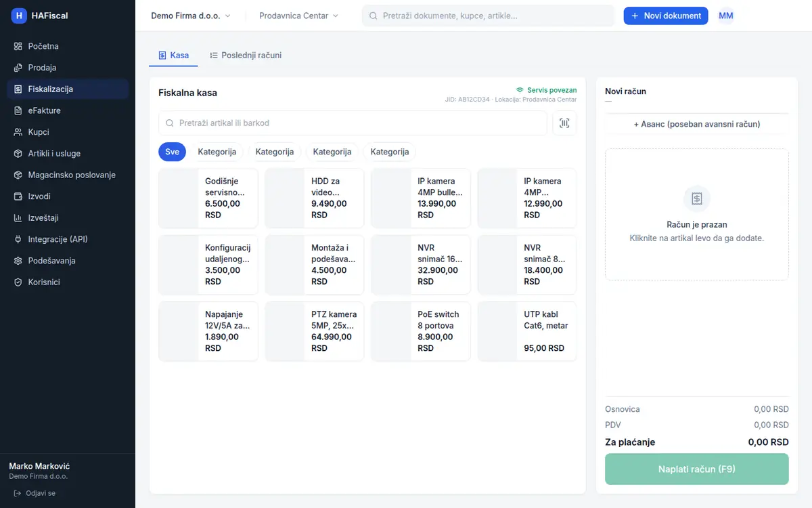
Task: Click Naplati račun (F9)
Action: (697, 469)
